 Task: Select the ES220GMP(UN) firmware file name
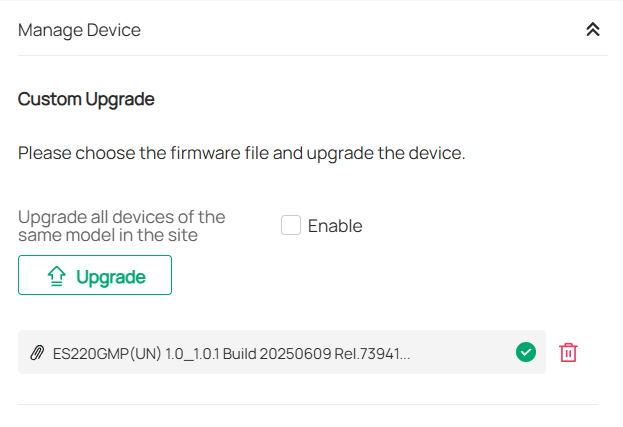tap(231, 353)
